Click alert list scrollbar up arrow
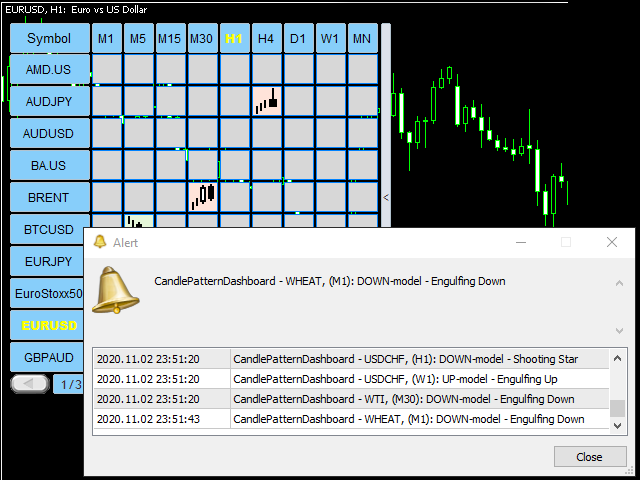The height and width of the screenshot is (480, 640). click(618, 358)
